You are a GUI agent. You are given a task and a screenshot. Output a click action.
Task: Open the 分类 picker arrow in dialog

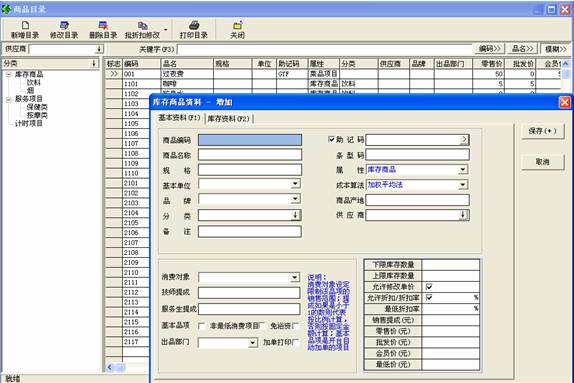click(x=295, y=215)
